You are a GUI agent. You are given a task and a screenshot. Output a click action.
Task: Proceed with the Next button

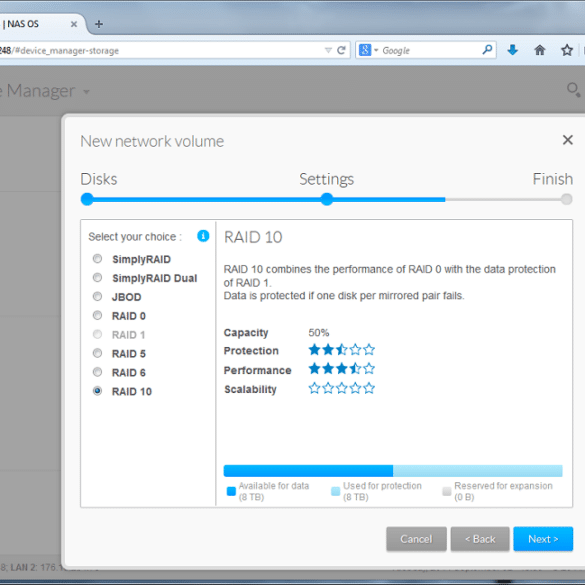click(x=543, y=539)
